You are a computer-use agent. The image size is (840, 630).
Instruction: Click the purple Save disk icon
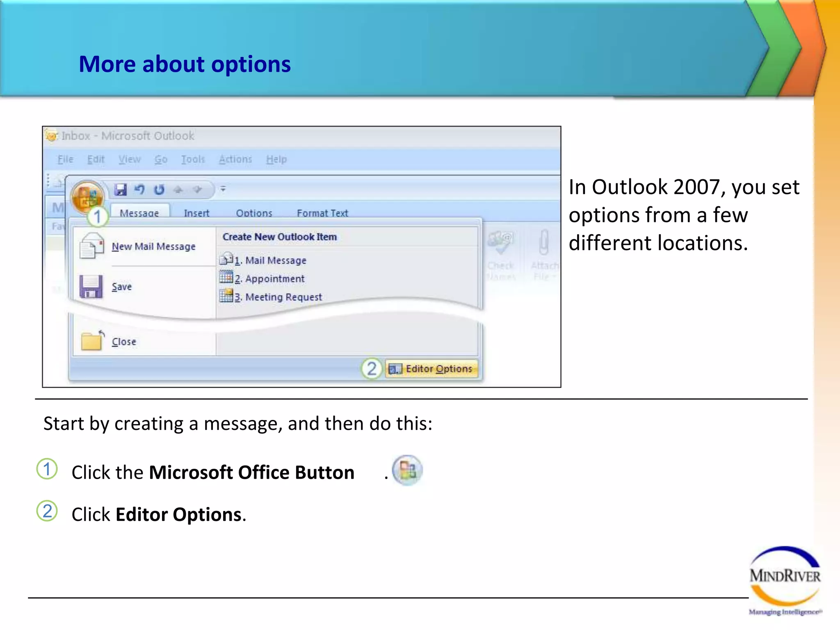click(x=91, y=286)
